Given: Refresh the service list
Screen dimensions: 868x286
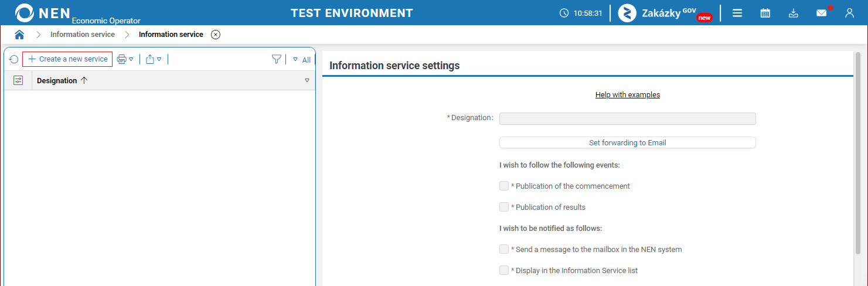Looking at the screenshot, I should coord(13,59).
